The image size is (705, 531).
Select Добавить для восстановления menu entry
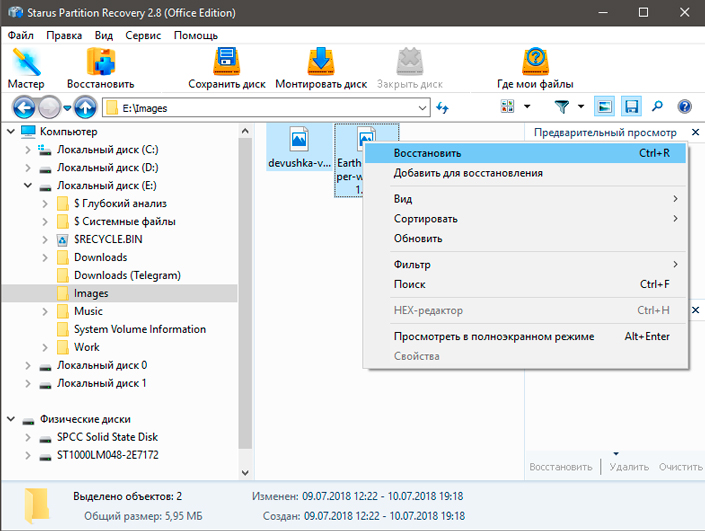click(468, 173)
